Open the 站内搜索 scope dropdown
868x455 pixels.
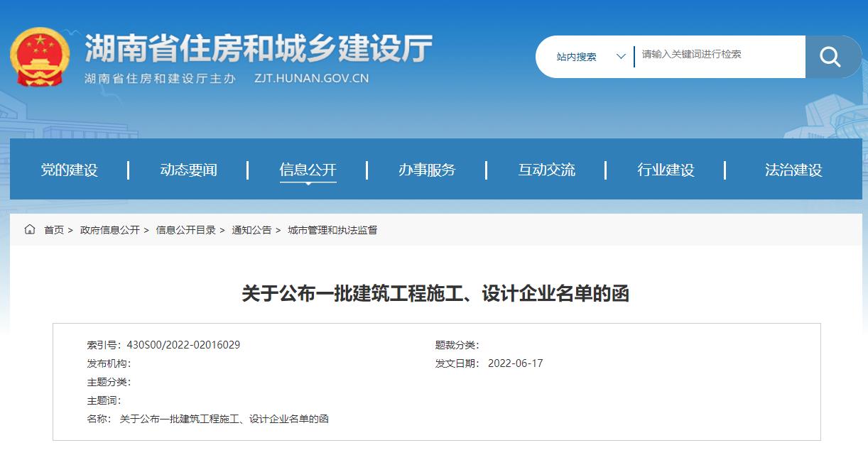[577, 57]
